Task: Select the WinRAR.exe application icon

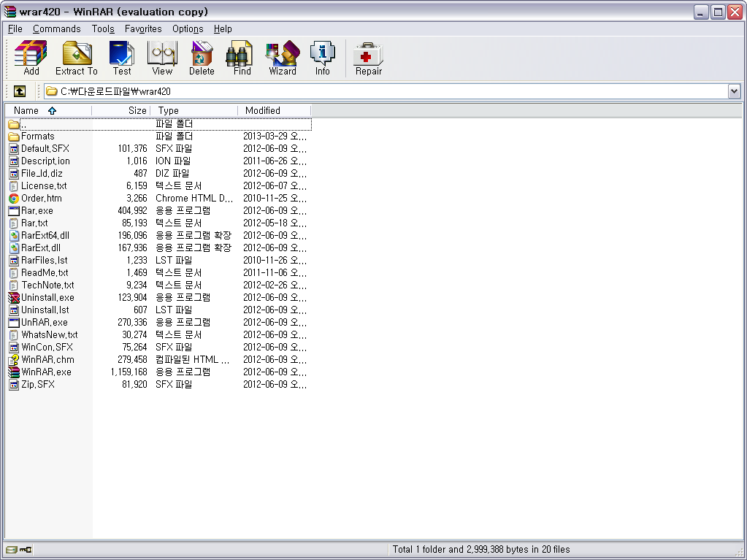Action: [x=14, y=372]
